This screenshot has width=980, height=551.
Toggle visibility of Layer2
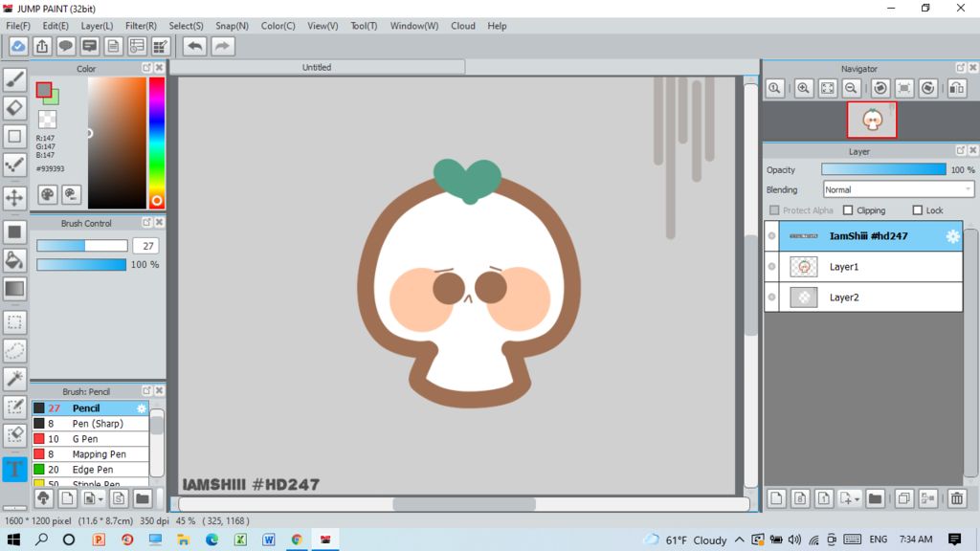point(772,298)
